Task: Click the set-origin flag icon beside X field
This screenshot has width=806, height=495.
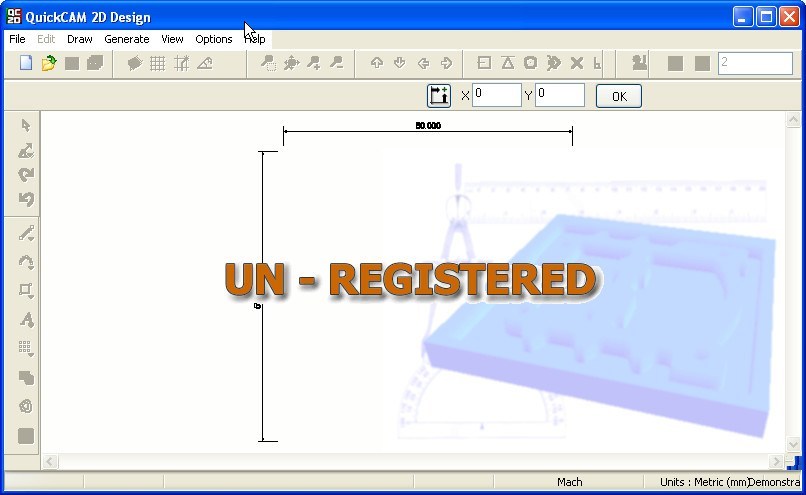Action: pyautogui.click(x=438, y=96)
